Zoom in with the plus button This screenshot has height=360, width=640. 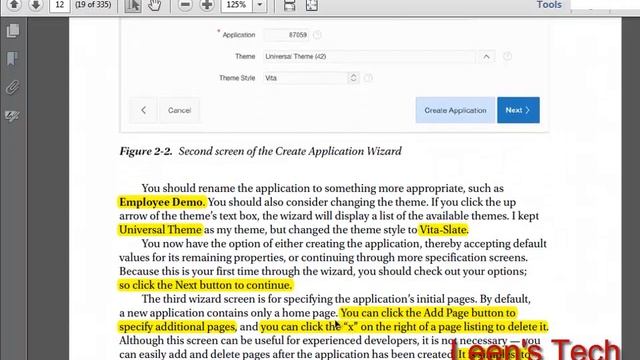[207, 5]
